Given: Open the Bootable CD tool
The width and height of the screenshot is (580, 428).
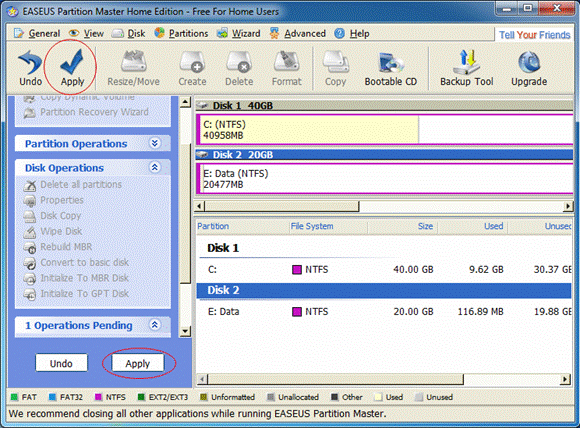Looking at the screenshot, I should [391, 68].
